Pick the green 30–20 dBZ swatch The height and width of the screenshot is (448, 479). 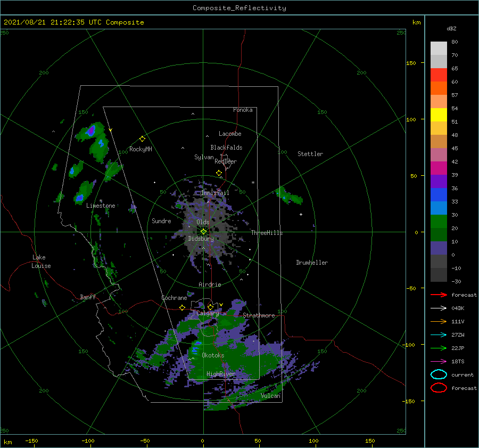(439, 222)
